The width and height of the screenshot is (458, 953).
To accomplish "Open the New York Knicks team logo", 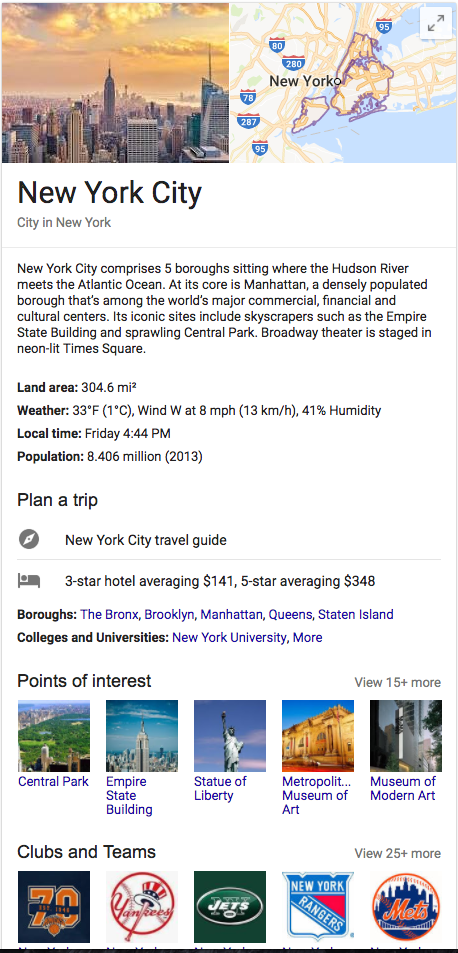I will tap(53, 906).
